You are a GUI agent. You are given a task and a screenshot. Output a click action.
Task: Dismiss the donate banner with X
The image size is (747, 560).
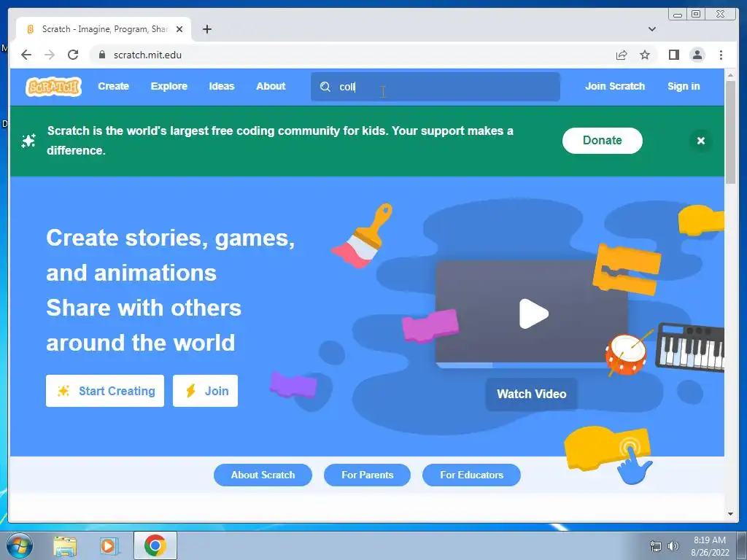701,141
